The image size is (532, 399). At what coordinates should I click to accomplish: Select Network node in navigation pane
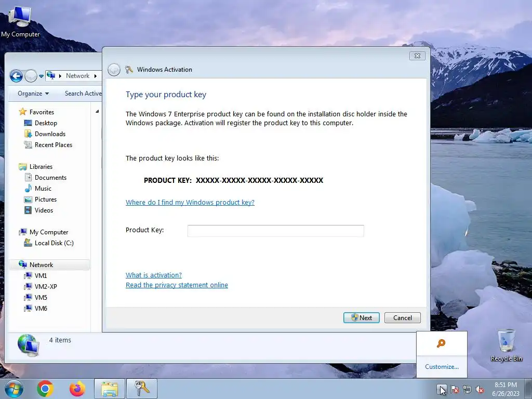(x=49, y=264)
